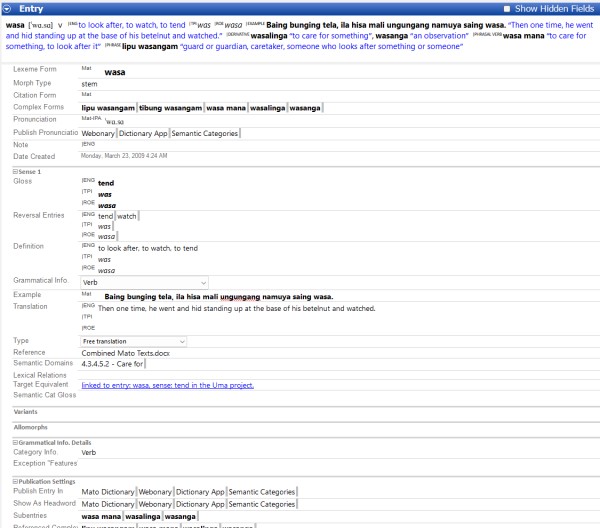Image resolution: width=600 pixels, height=528 pixels.
Task: Collapse Grammatical Info. Details section
Action: [x=15, y=443]
